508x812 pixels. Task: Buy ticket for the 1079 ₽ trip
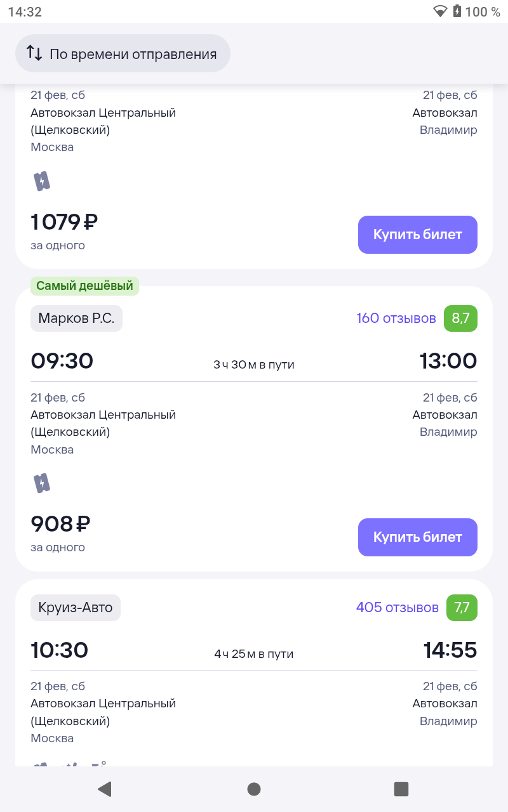coord(417,235)
